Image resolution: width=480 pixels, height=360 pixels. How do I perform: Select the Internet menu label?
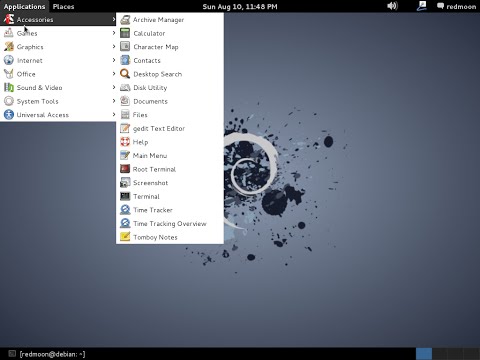tap(30, 60)
